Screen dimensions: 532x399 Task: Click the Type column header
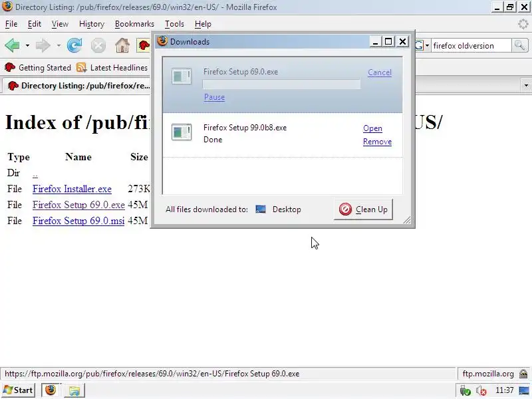pyautogui.click(x=19, y=157)
